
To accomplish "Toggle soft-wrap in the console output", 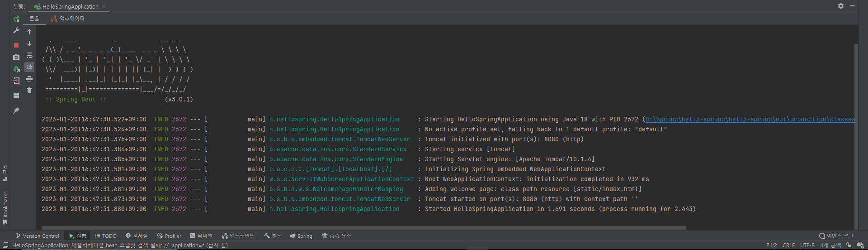I will point(29,55).
